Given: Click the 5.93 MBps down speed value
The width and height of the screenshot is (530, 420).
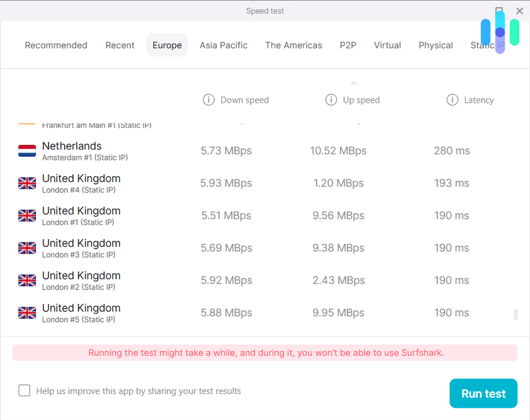Looking at the screenshot, I should (226, 183).
